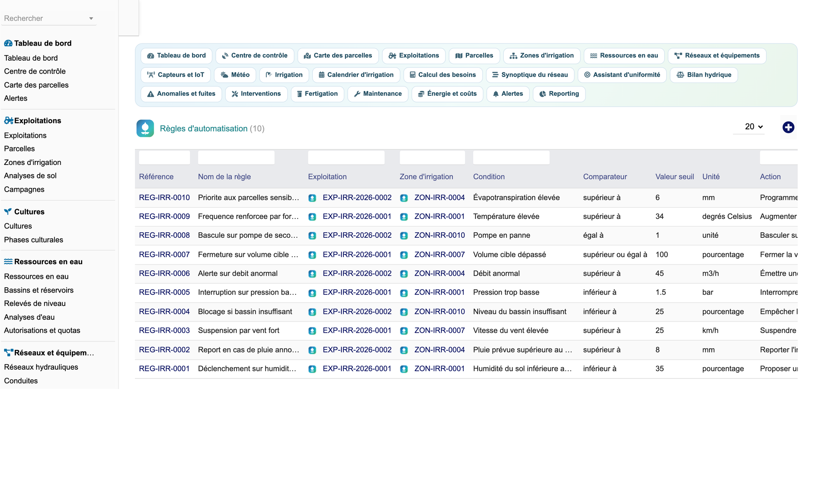Open Relevés de niveau in sidebar
The image size is (815, 504).
point(35,303)
